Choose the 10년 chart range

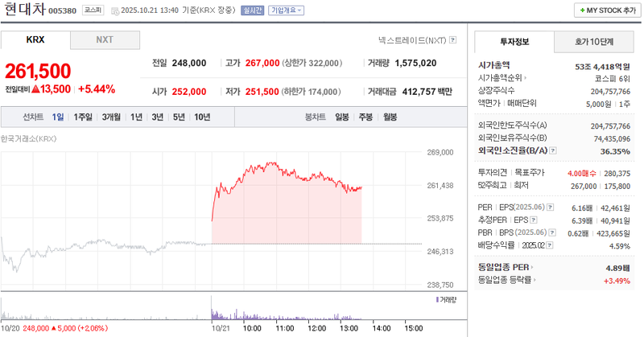(202, 117)
